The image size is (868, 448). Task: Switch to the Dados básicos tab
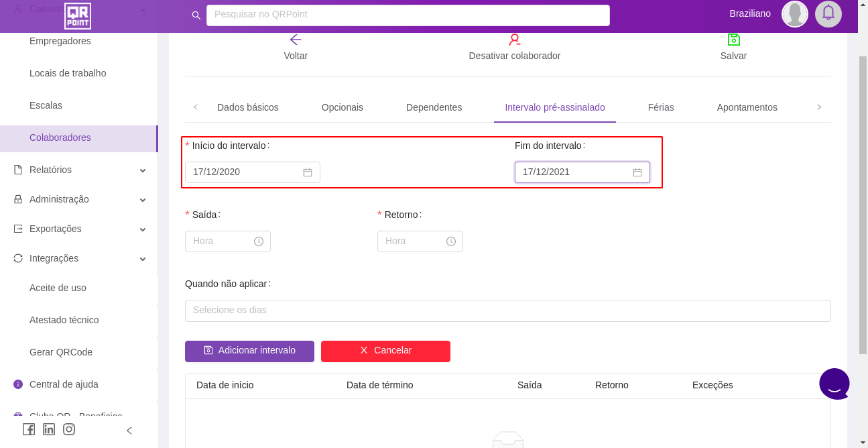(x=247, y=107)
